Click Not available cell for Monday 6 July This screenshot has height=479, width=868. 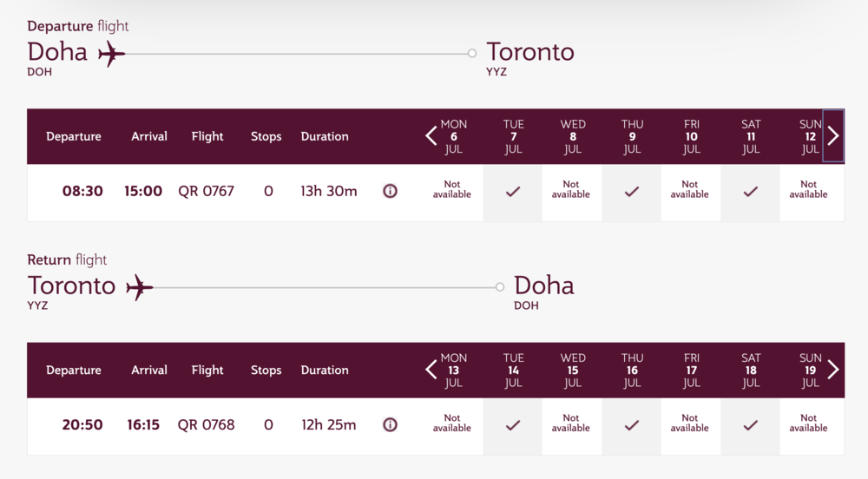(452, 190)
